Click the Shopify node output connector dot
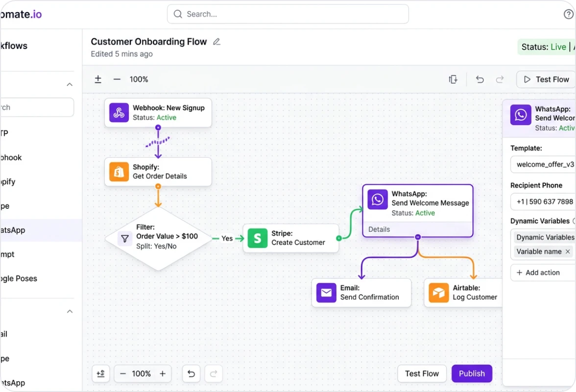This screenshot has height=392, width=576. click(158, 186)
